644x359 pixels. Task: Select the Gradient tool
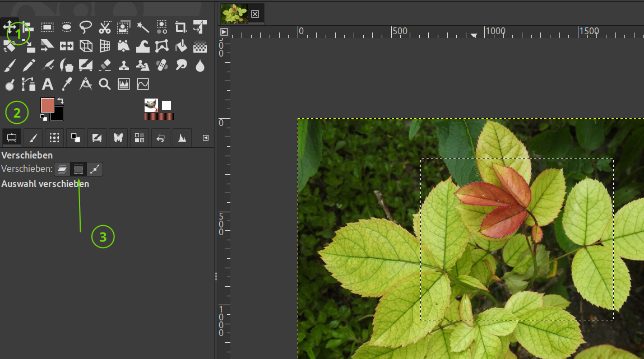click(x=200, y=46)
